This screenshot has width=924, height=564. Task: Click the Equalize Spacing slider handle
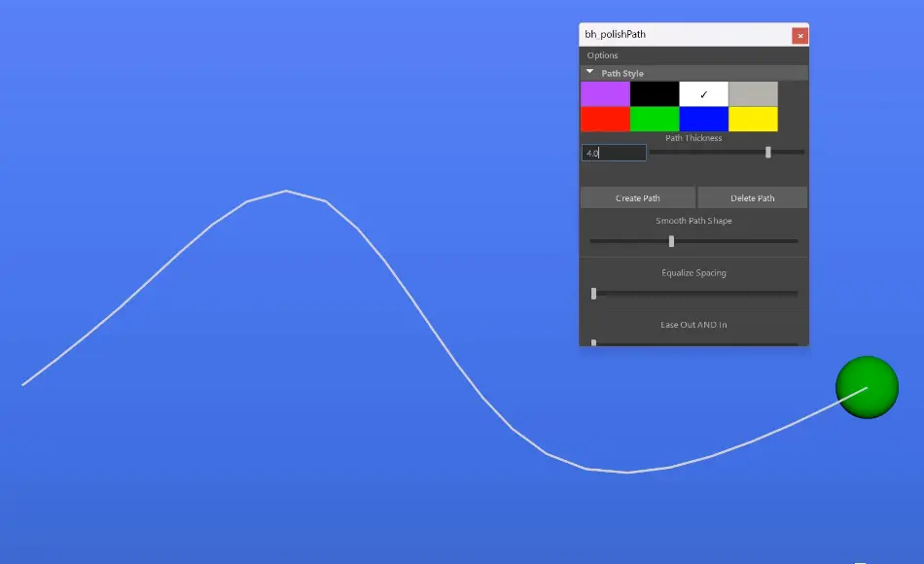point(593,294)
